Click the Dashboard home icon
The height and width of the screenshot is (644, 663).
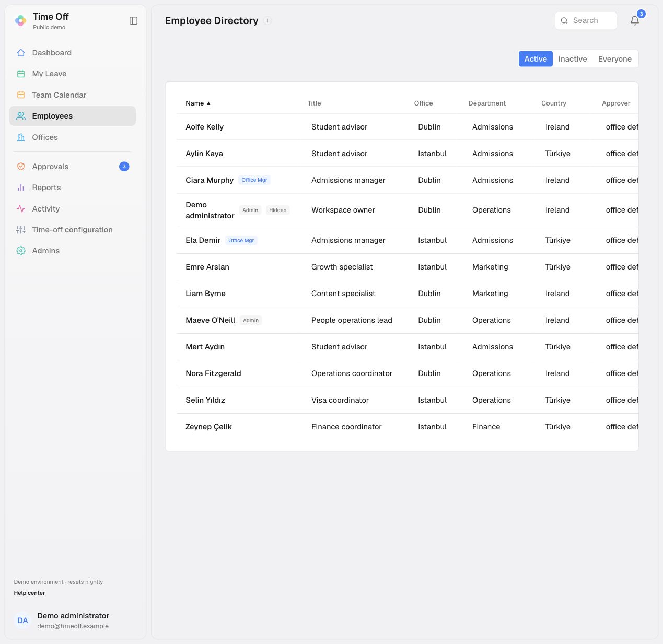[x=21, y=53]
